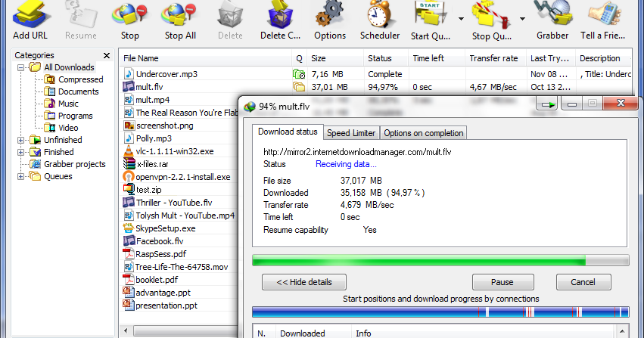Click the Hide details button

304,282
